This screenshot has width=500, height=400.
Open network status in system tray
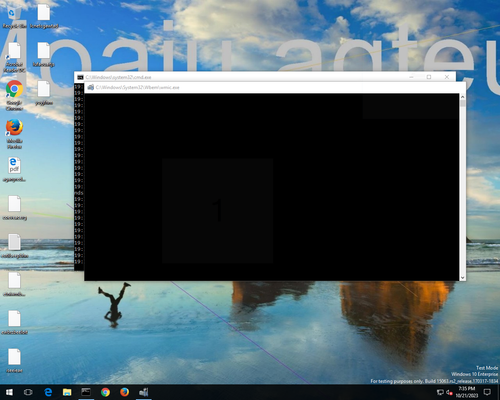(x=440, y=392)
